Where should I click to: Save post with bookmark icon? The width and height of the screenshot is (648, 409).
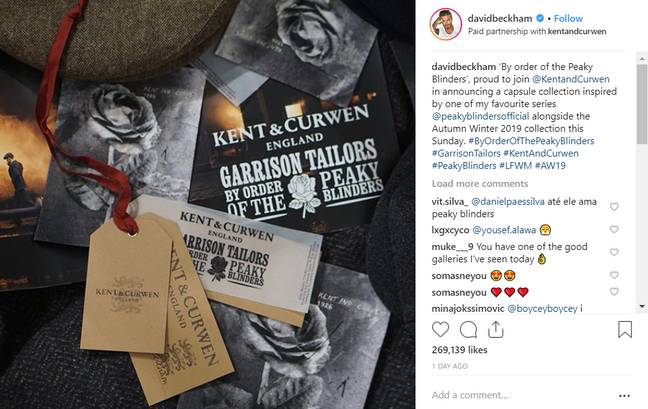[625, 329]
